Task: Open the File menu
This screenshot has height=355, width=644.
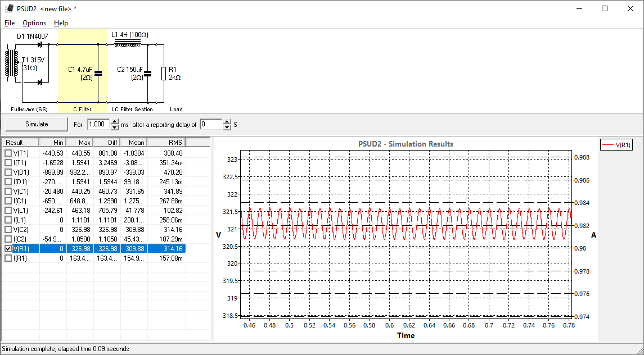Action: tap(10, 23)
